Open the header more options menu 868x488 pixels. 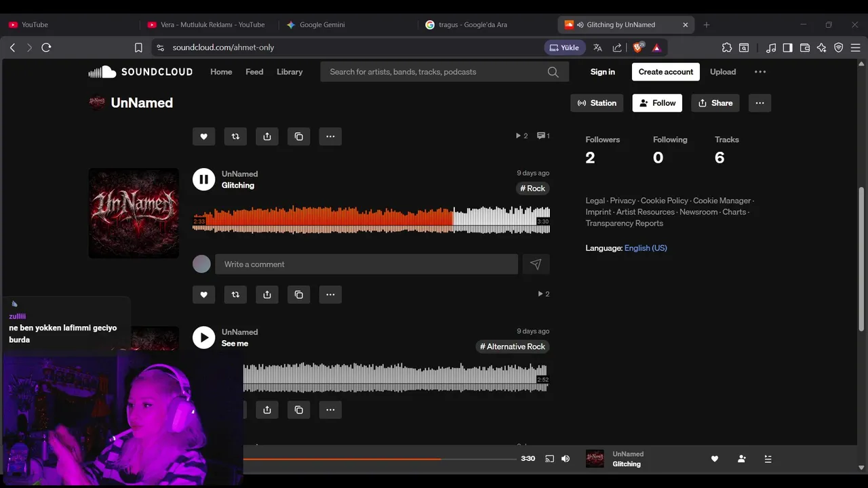[x=760, y=72]
